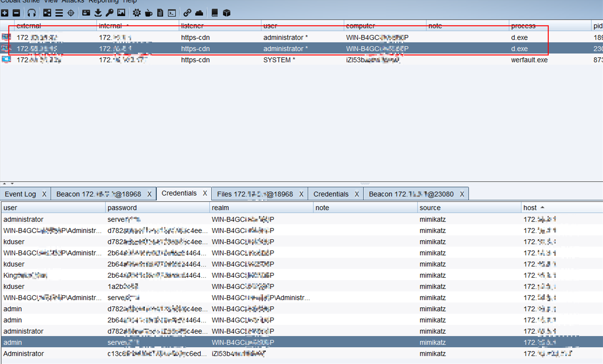This screenshot has height=364, width=603.
Task: Sort sessions by internal column header
Action: 110,26
